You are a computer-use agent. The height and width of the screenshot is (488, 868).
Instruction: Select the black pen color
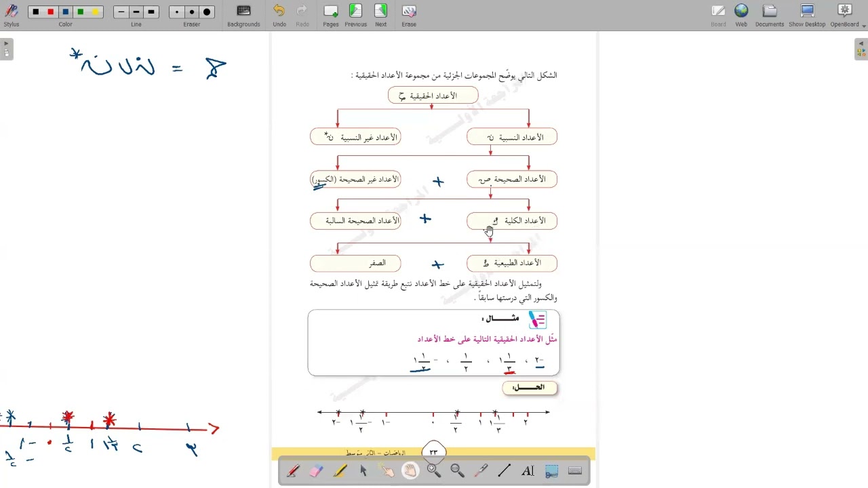pos(36,12)
